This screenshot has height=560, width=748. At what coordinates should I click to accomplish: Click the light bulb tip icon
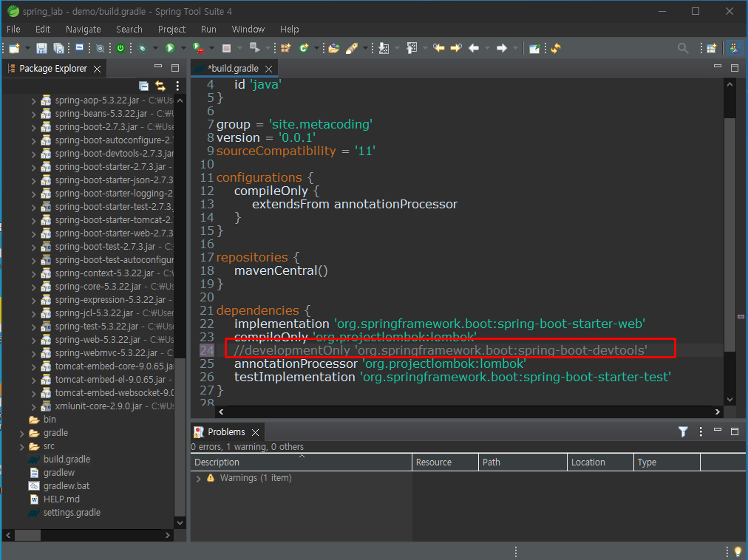point(738,551)
